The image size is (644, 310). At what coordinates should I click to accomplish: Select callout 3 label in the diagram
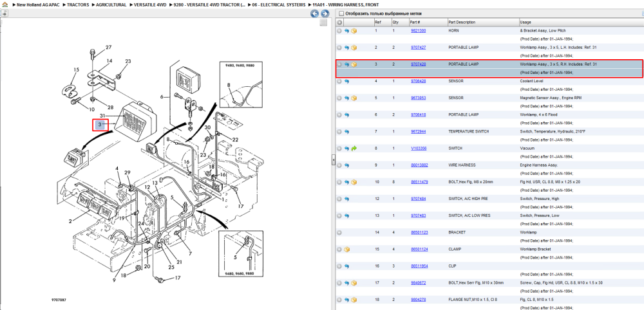tap(99, 124)
